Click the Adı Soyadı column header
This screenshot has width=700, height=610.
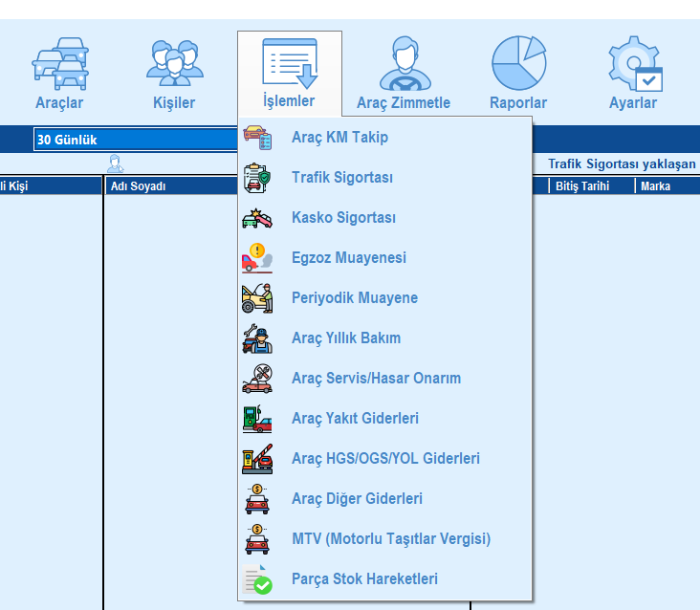(x=139, y=186)
